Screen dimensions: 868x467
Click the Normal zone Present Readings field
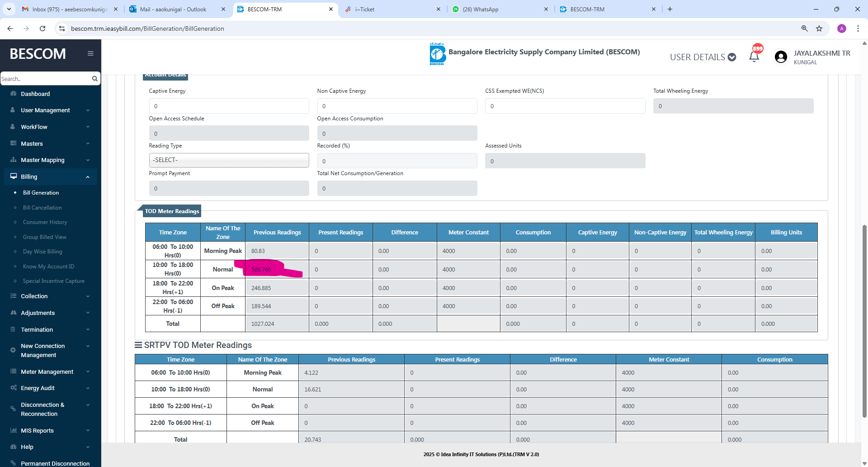340,270
